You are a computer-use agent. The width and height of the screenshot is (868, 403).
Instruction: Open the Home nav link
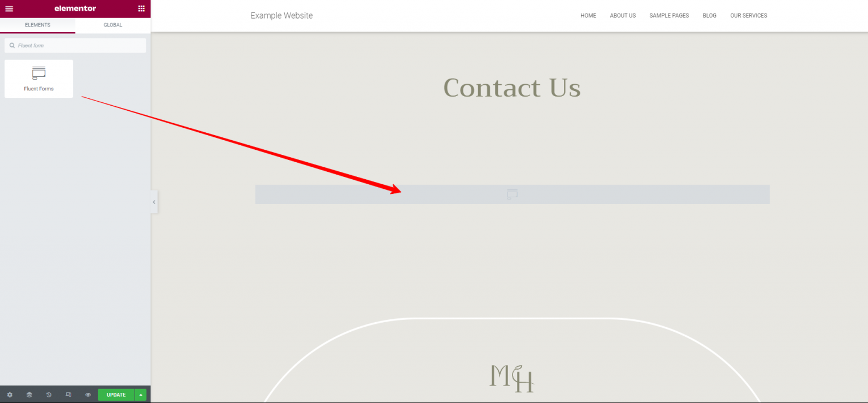[x=588, y=16]
